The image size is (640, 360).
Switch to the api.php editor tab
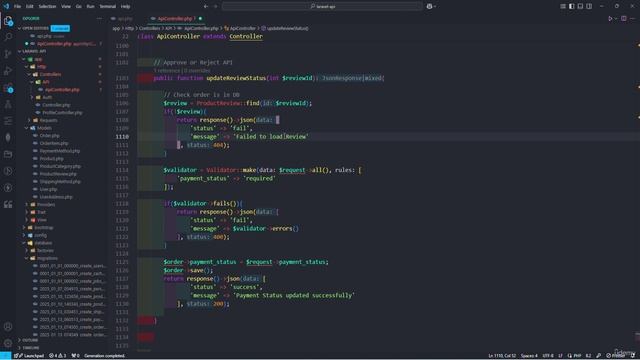(x=125, y=18)
